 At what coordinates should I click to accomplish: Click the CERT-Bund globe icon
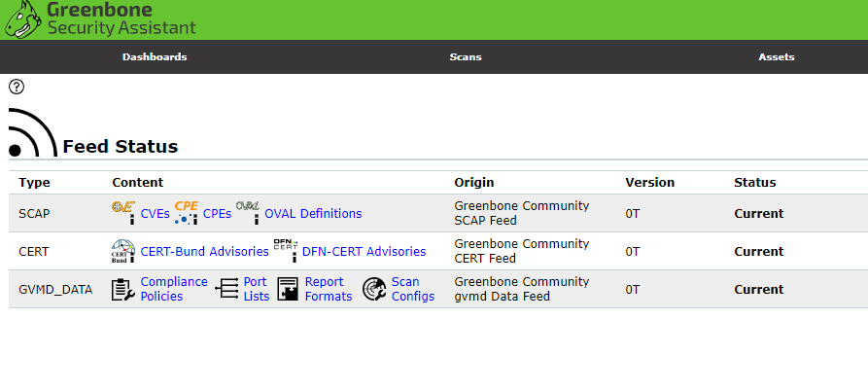coord(123,252)
